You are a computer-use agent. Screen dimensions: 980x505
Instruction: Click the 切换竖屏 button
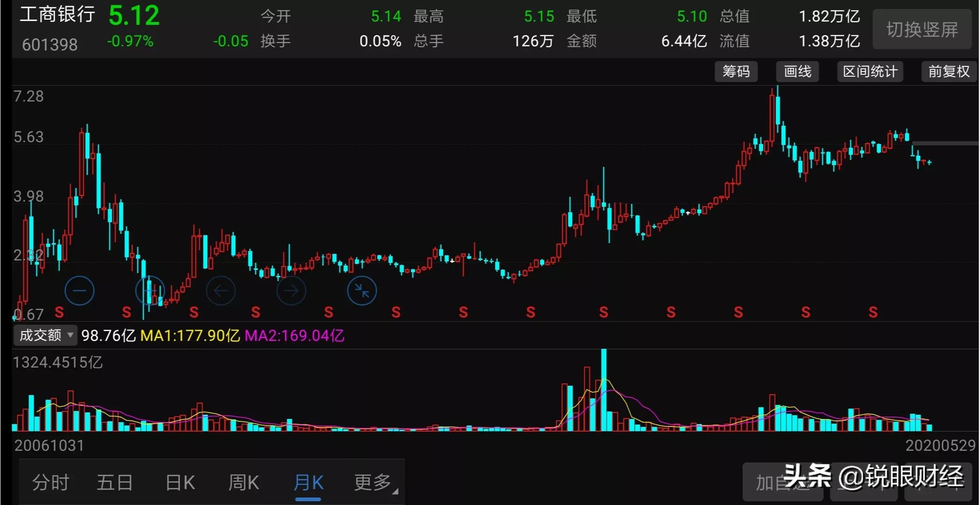[922, 29]
